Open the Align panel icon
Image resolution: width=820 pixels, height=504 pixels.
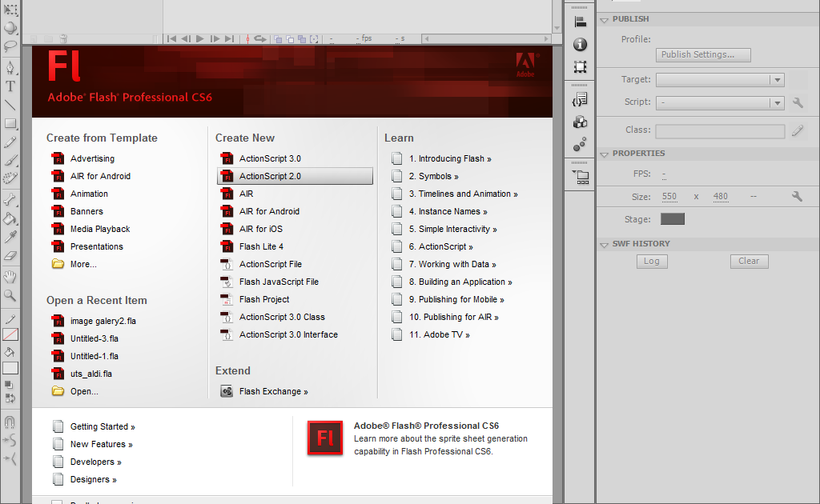click(580, 22)
